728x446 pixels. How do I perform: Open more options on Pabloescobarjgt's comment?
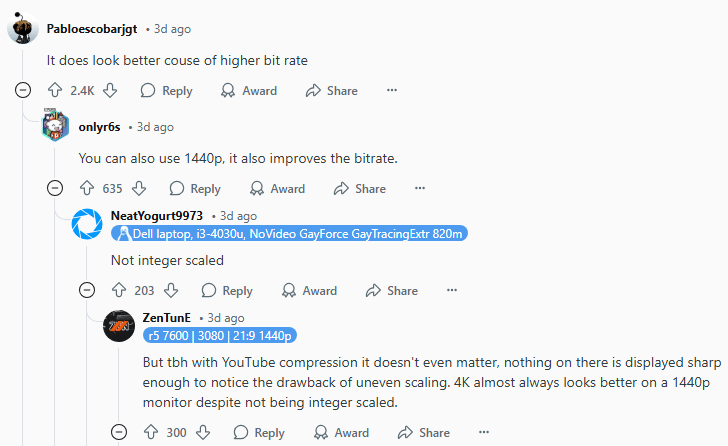392,90
